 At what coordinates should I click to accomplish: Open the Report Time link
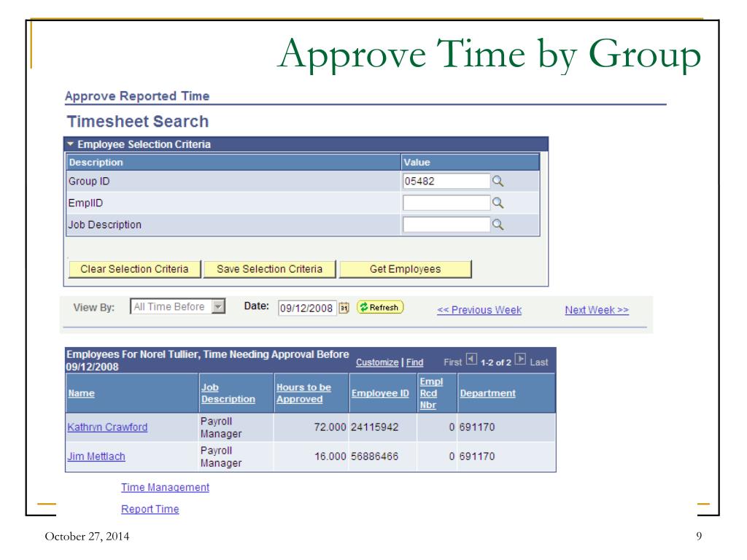[x=150, y=509]
